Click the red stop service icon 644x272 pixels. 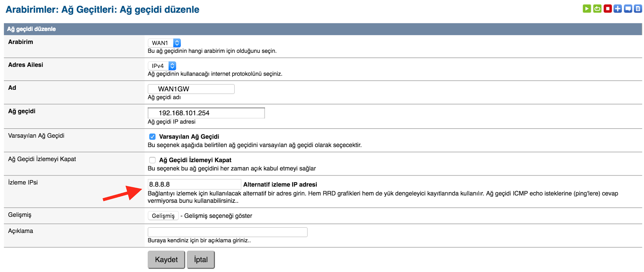(608, 8)
